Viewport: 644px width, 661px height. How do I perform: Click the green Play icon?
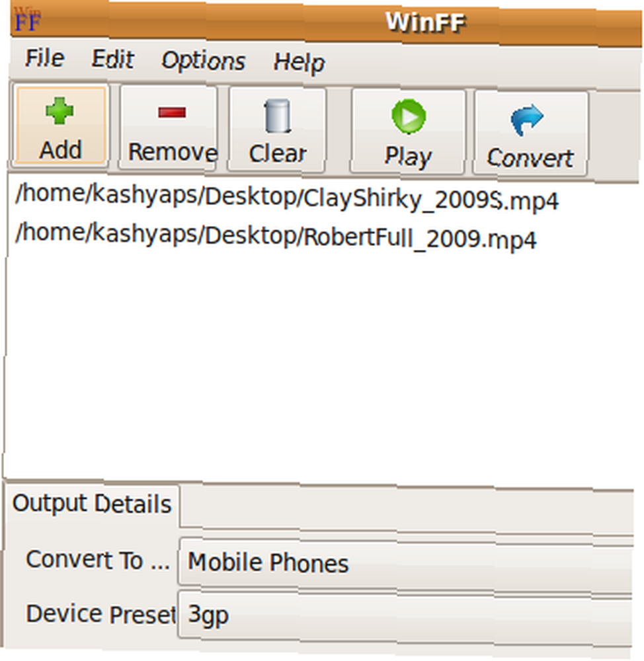pyautogui.click(x=409, y=116)
